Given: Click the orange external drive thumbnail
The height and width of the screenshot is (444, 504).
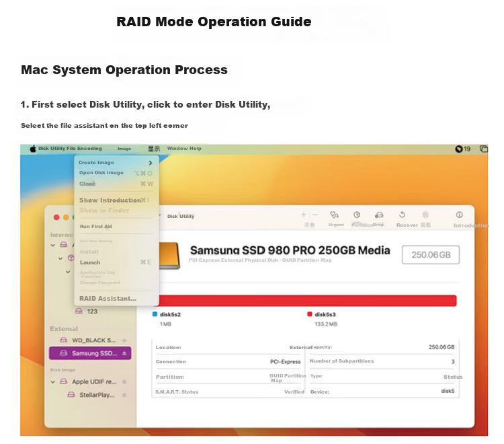Looking at the screenshot, I should (x=170, y=256).
